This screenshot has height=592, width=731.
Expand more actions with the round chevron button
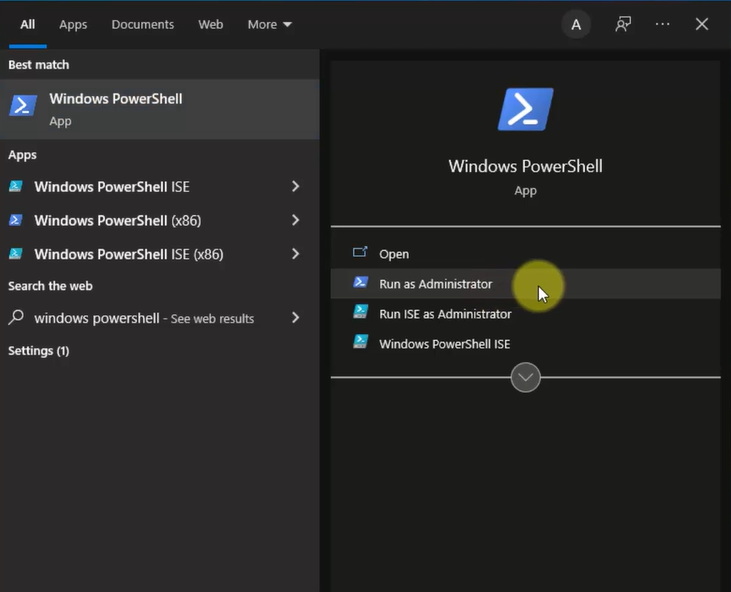(x=525, y=377)
